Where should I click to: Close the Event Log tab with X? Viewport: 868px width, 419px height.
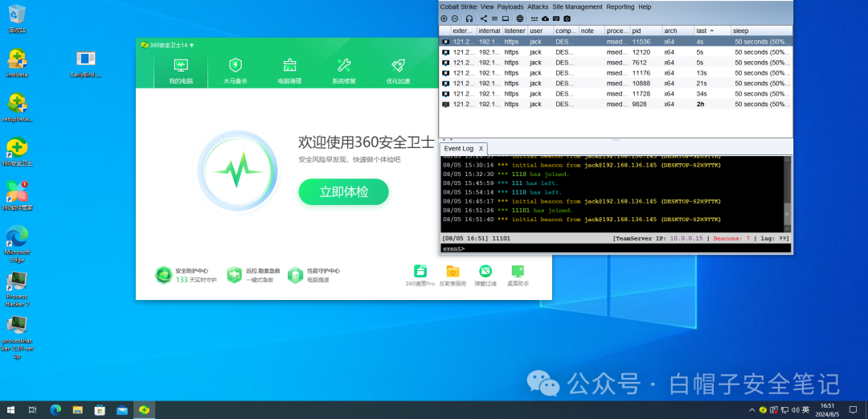click(481, 149)
